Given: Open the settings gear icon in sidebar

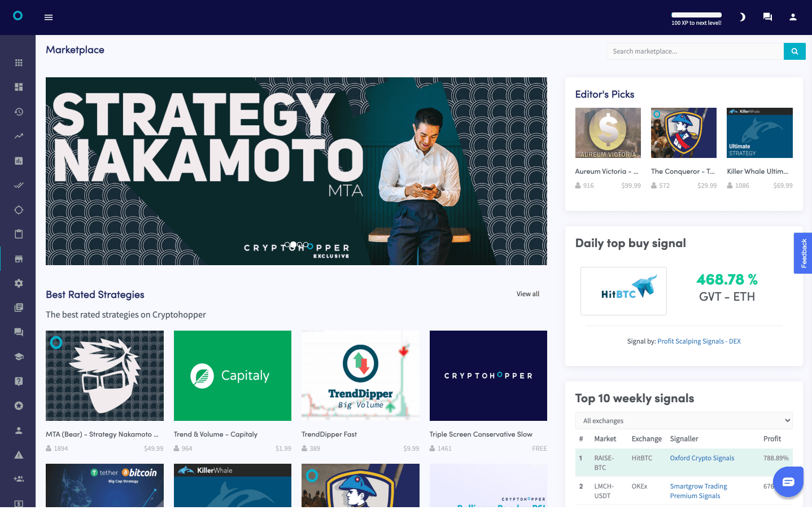Looking at the screenshot, I should [x=19, y=283].
